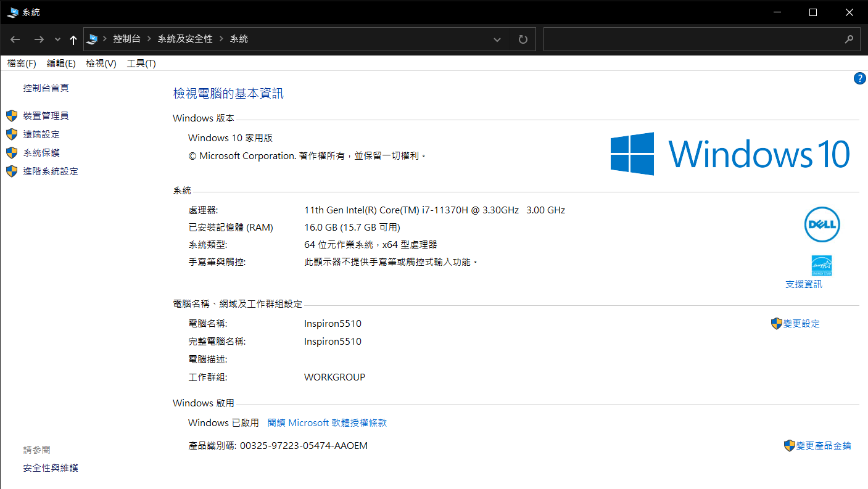Click the 檢視電腦的基本資訊 heading
This screenshot has height=489, width=868.
point(228,94)
